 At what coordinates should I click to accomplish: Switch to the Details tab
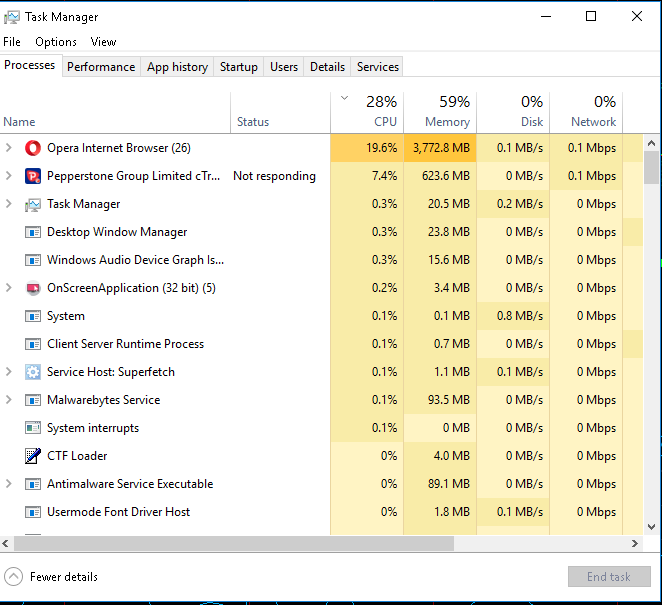(x=327, y=67)
